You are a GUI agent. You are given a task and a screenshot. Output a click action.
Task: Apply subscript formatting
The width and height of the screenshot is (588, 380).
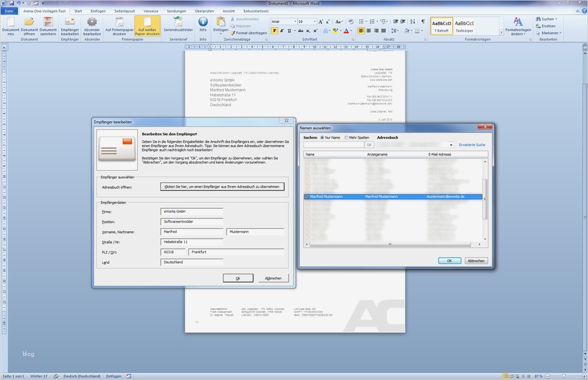tap(308, 31)
